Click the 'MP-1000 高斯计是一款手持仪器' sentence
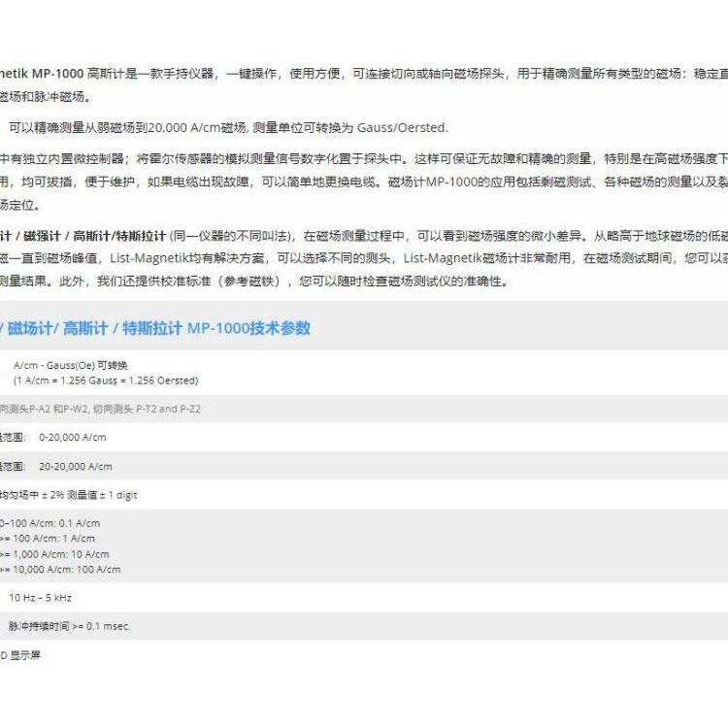728x728 pixels. (364, 74)
